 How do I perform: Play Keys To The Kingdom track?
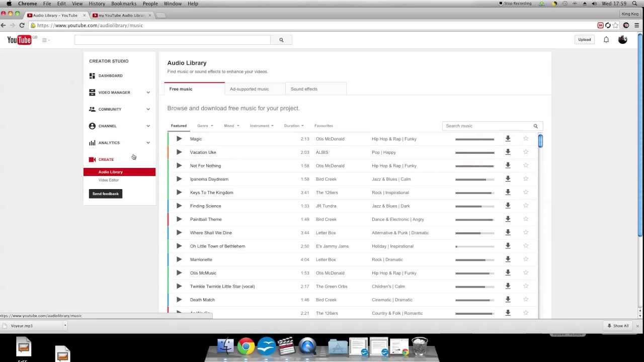tap(179, 193)
